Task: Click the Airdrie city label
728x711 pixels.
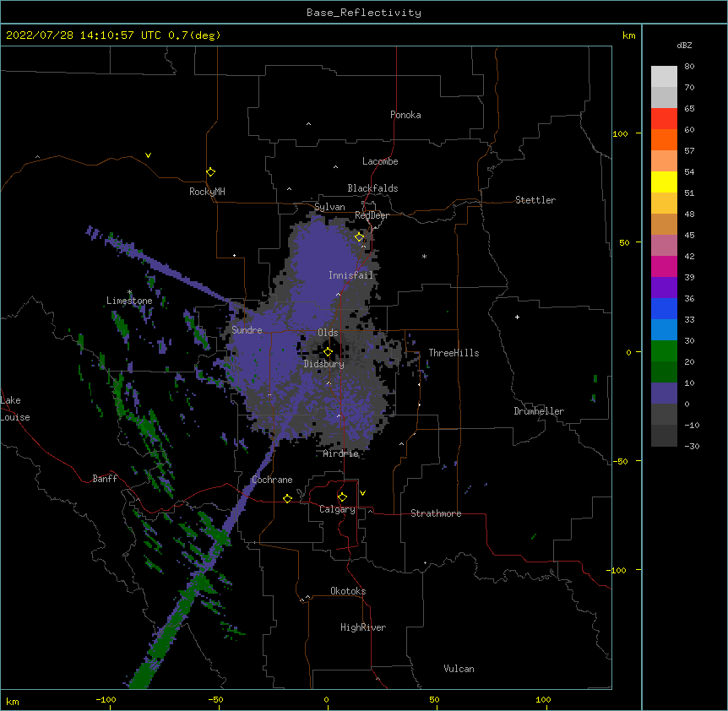Action: pos(340,453)
